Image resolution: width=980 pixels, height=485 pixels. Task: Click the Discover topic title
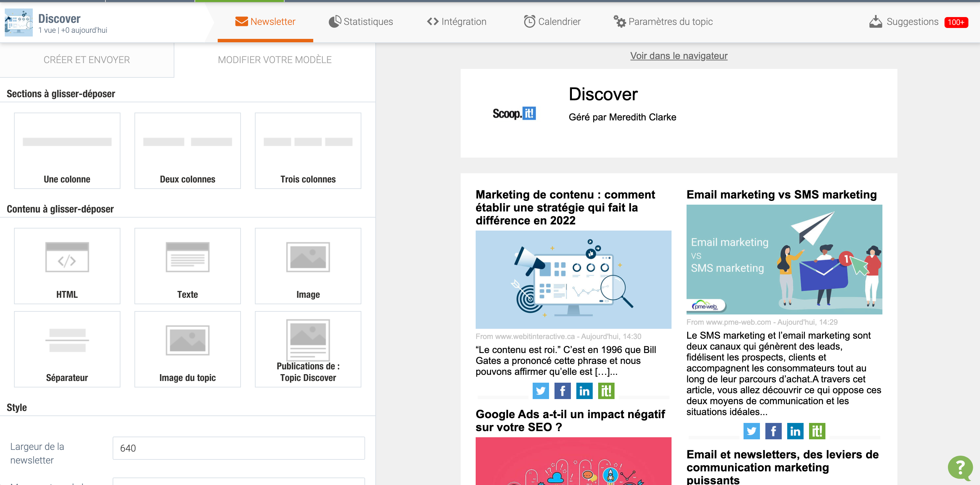pyautogui.click(x=59, y=18)
